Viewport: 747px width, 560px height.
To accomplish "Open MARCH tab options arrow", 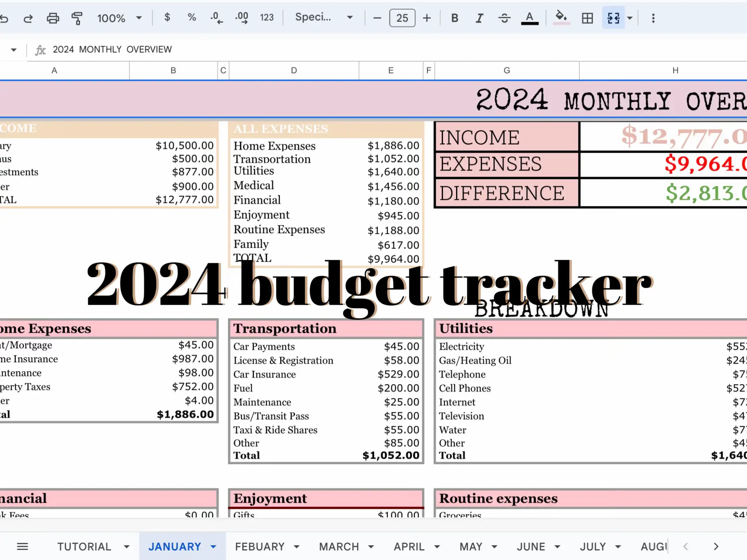I will click(x=371, y=547).
